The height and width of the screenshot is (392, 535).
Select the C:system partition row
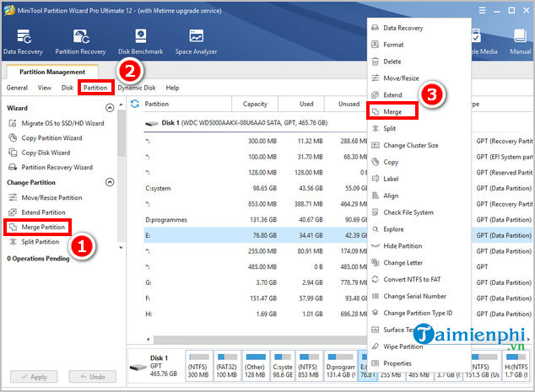pos(256,188)
